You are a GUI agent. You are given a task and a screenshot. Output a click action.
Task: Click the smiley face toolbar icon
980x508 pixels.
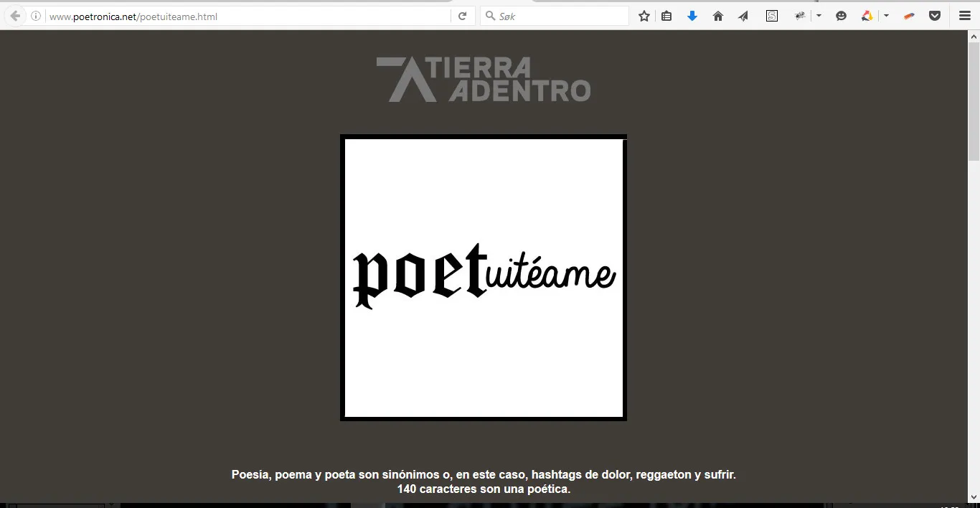(842, 16)
